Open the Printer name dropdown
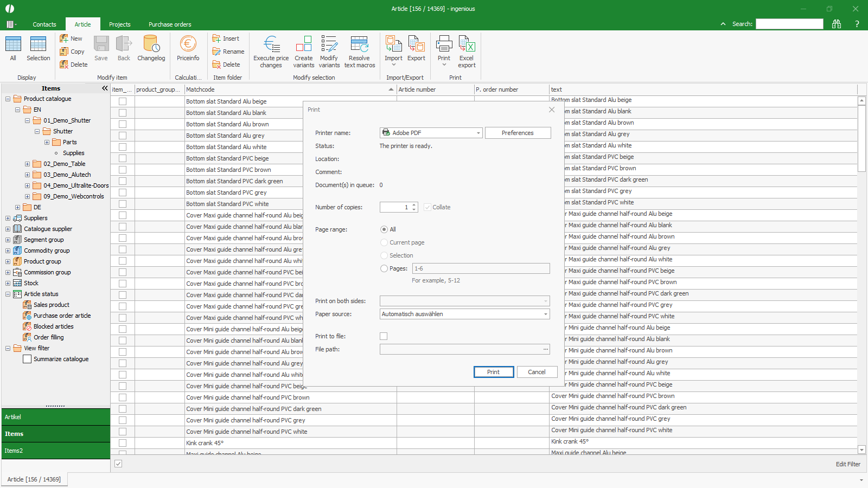The height and width of the screenshot is (488, 868). point(478,133)
